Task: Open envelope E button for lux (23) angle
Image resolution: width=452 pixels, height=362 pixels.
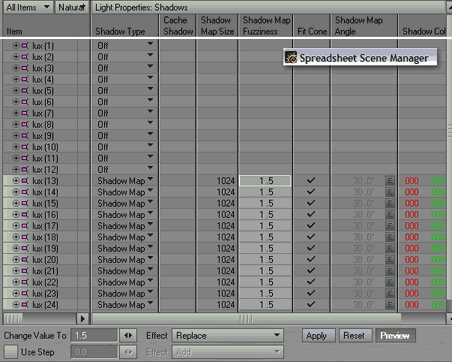Action: 390,293
